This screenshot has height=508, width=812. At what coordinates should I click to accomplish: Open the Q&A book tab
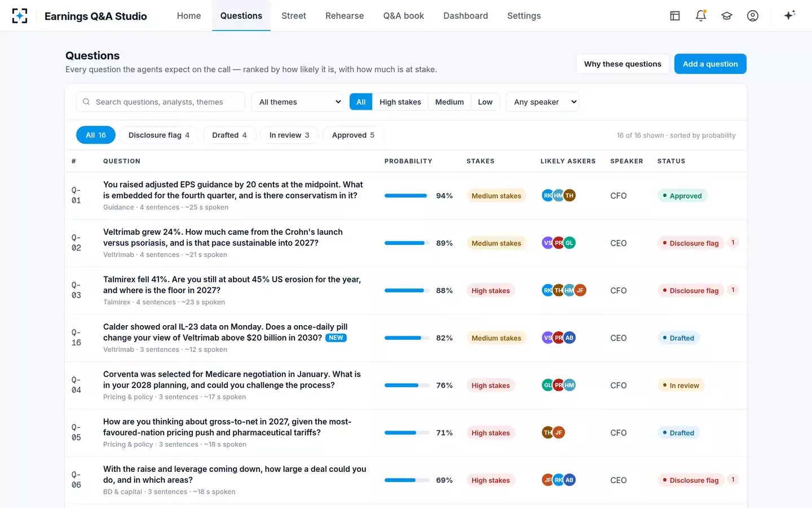point(404,16)
